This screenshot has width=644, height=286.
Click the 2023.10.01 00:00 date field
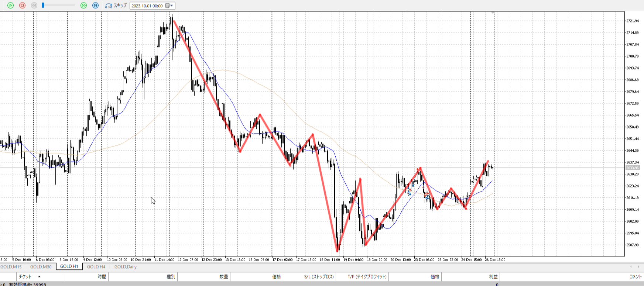[x=147, y=6]
